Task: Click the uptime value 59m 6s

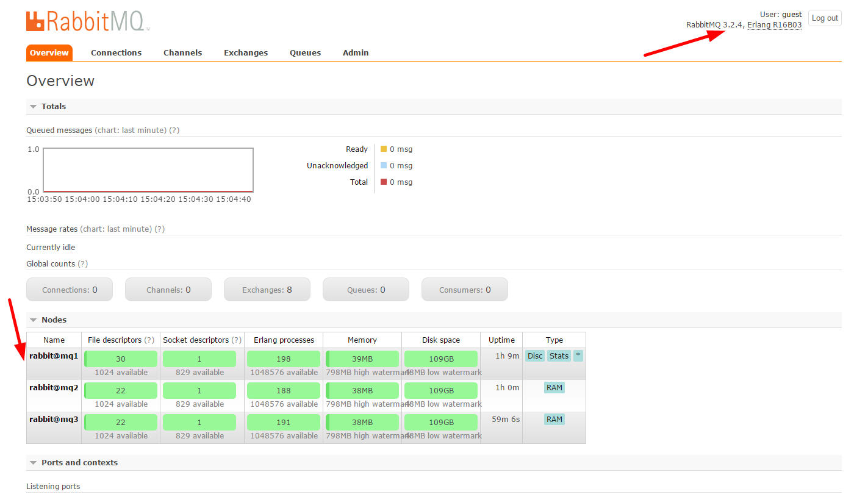Action: (506, 419)
